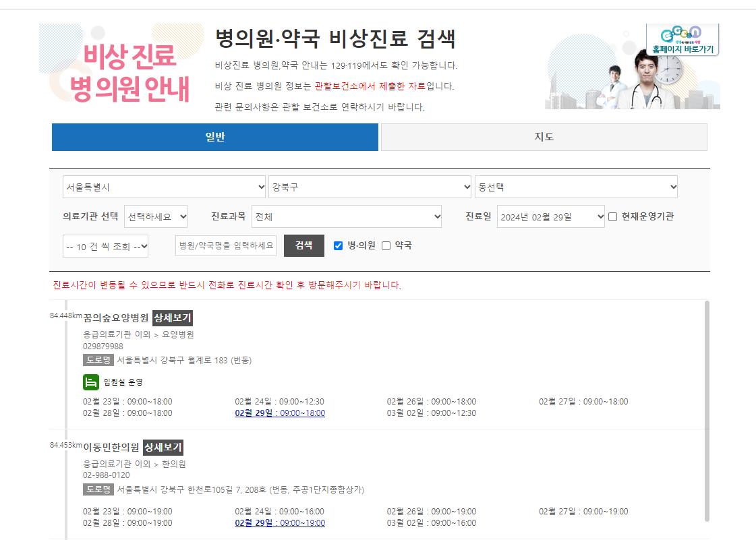
Task: Click the 도로명 tag for 월계로 183
Action: coord(98,360)
